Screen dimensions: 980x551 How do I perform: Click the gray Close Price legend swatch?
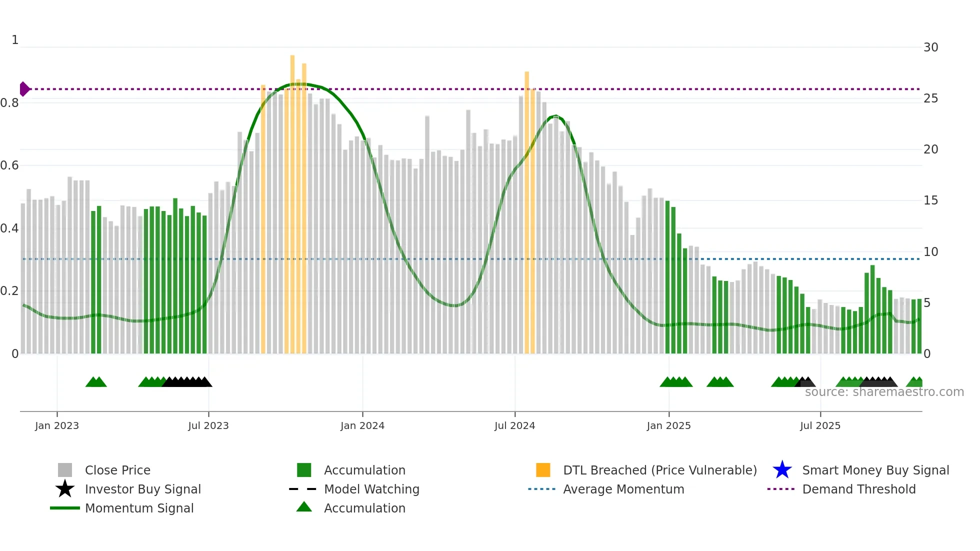[x=65, y=470]
